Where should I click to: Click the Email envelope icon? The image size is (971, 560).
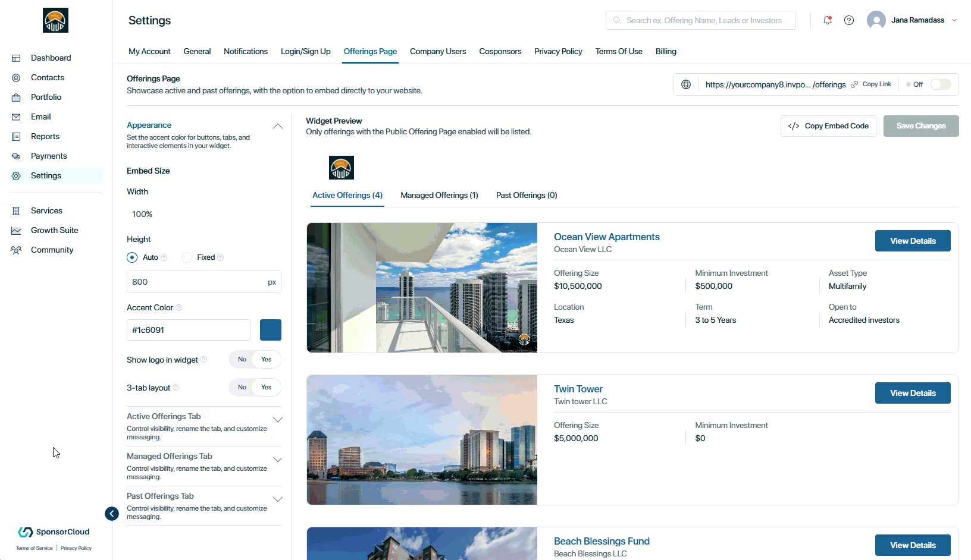click(16, 117)
